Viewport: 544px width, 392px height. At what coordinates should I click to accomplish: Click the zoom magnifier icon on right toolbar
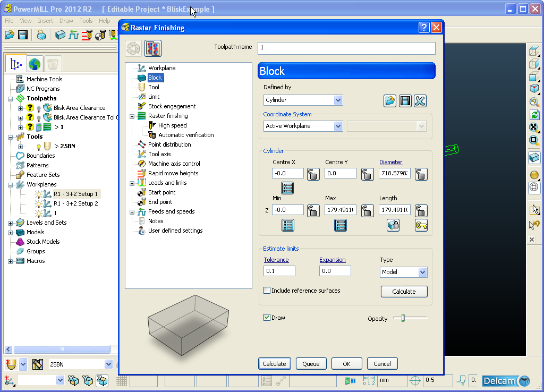(534, 101)
